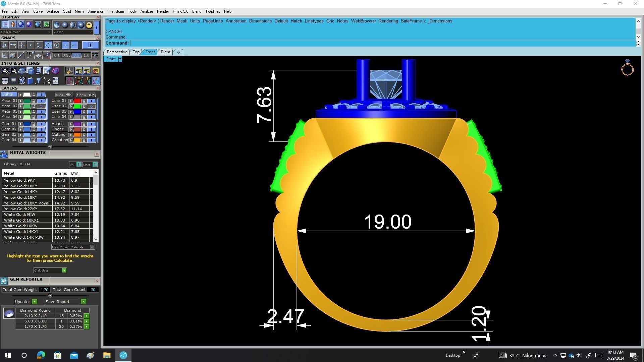Toggle visibility of User 02 layer
The height and width of the screenshot is (362, 644).
coord(91,106)
